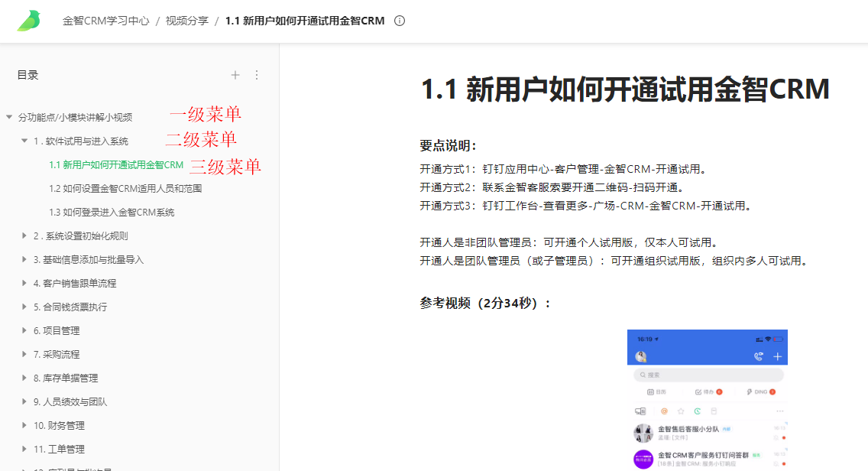The height and width of the screenshot is (471, 868).
Task: Select 2. 系统设置初始化规则 in catalog
Action: (x=81, y=236)
